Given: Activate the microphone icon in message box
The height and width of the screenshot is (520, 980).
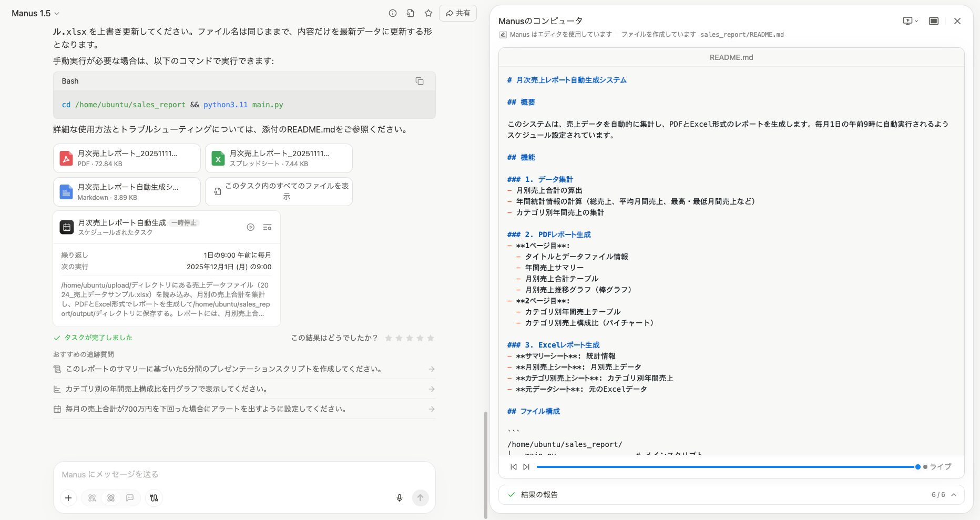Looking at the screenshot, I should point(400,498).
